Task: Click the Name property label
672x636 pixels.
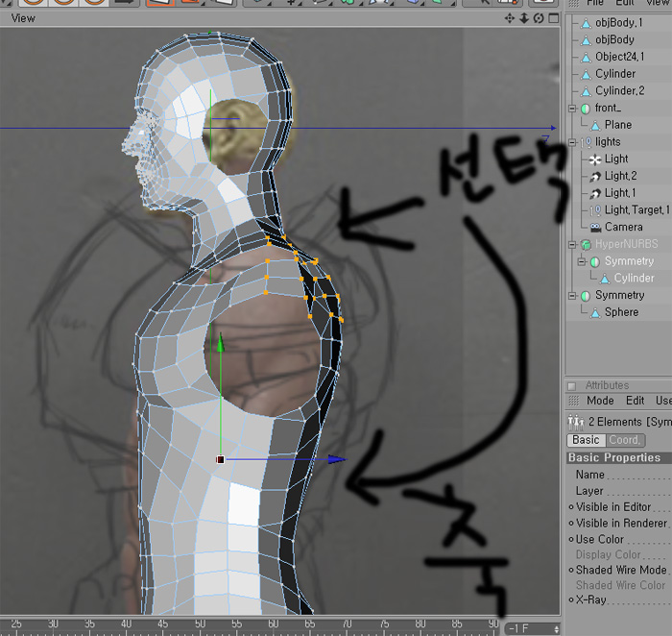Action: tap(589, 475)
